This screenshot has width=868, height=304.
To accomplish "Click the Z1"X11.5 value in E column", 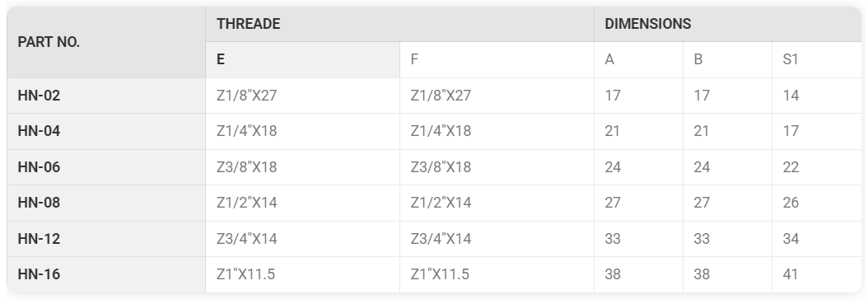I will coord(245,274).
